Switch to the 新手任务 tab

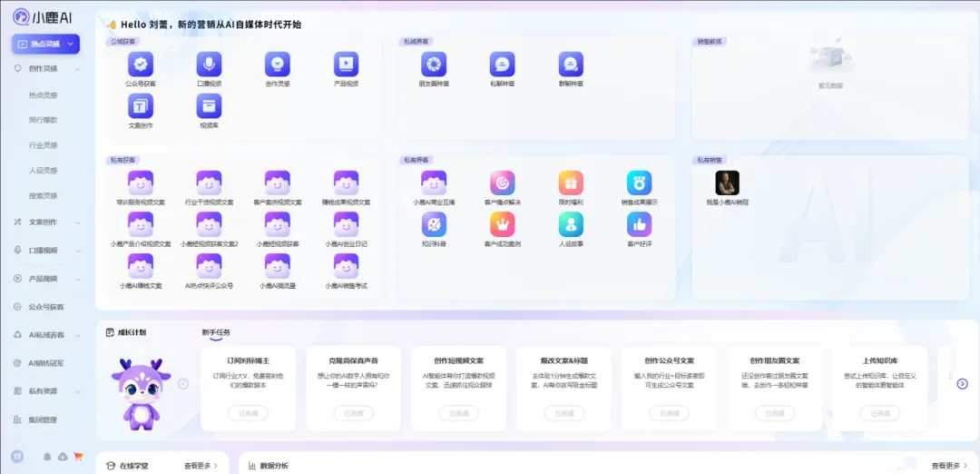point(216,332)
